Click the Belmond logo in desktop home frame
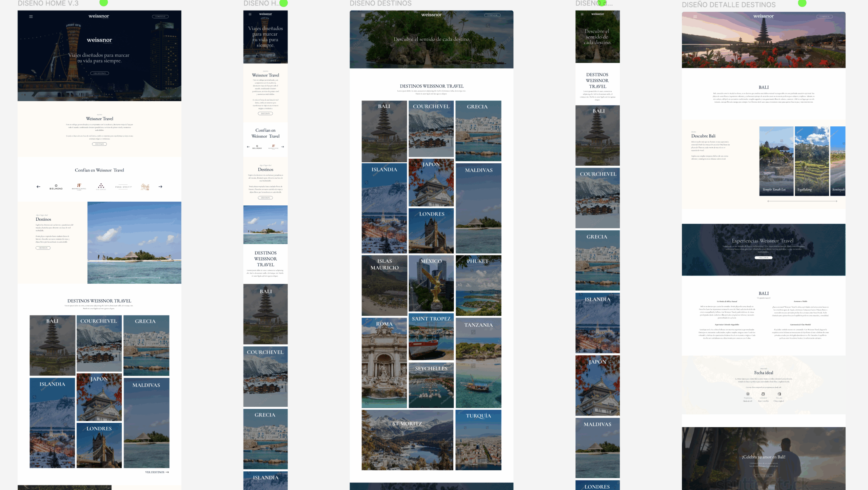868x490 pixels. point(56,187)
